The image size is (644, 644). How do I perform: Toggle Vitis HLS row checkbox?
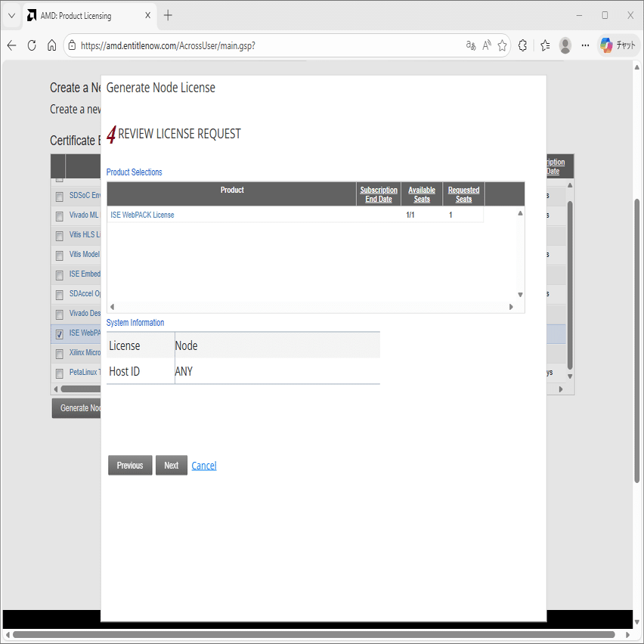(59, 236)
